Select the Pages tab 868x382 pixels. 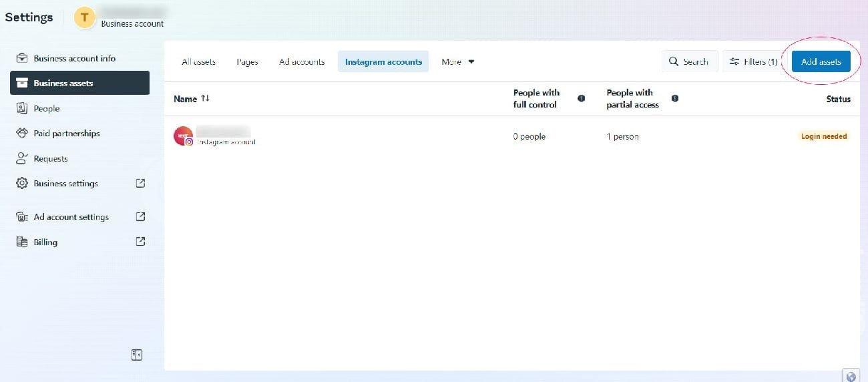247,61
